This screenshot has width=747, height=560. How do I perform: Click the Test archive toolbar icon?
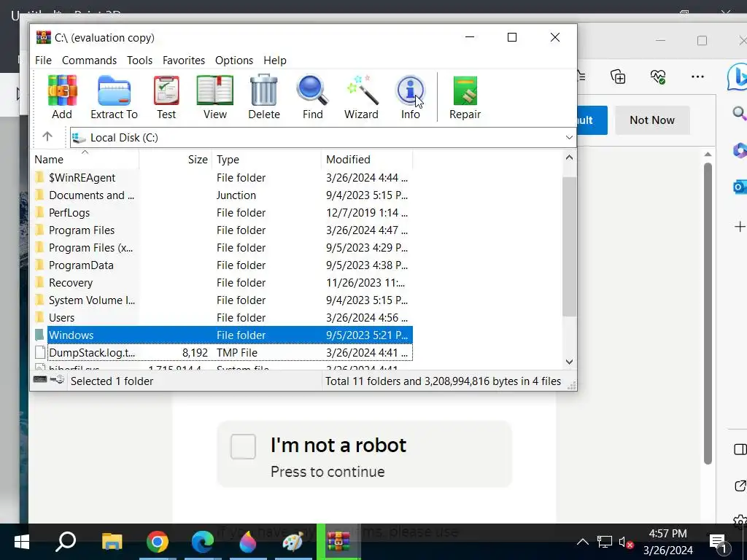pos(166,97)
